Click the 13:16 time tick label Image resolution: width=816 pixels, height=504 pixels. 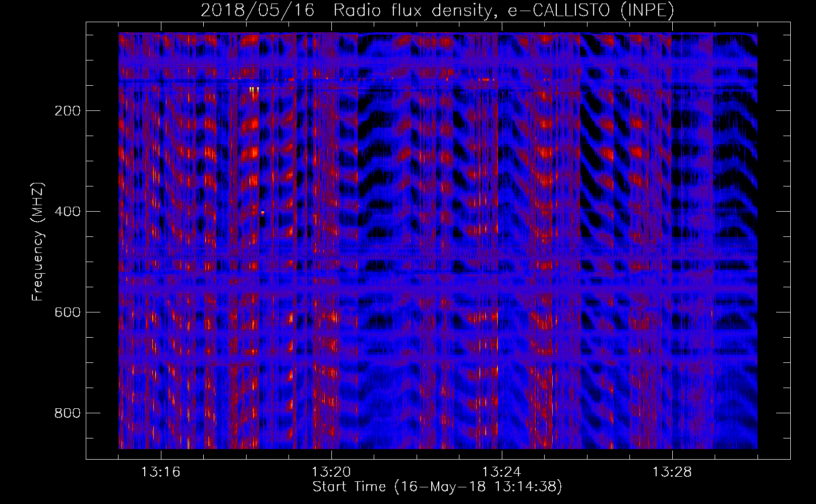pos(161,472)
